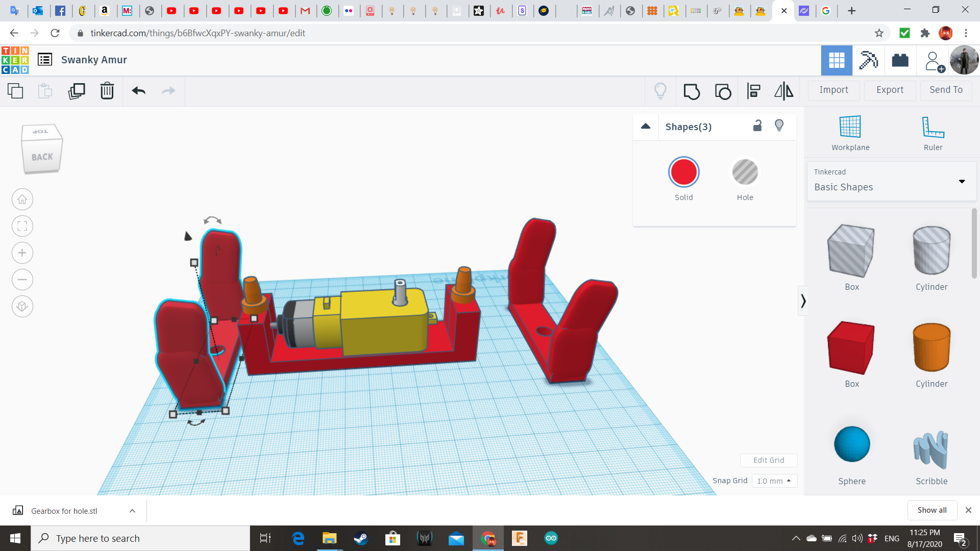Expand the Gearbox for hole.stl download chevron
This screenshot has height=551, width=980.
tap(132, 510)
